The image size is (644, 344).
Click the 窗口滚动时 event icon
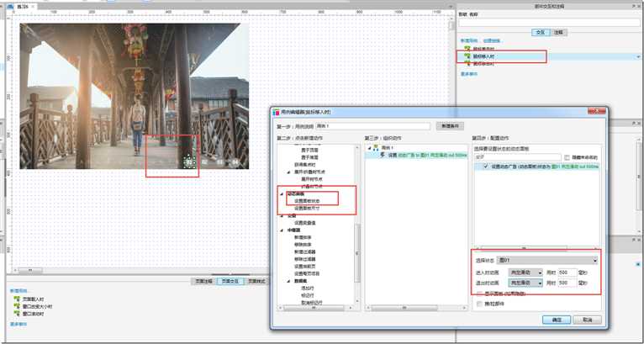[17, 314]
